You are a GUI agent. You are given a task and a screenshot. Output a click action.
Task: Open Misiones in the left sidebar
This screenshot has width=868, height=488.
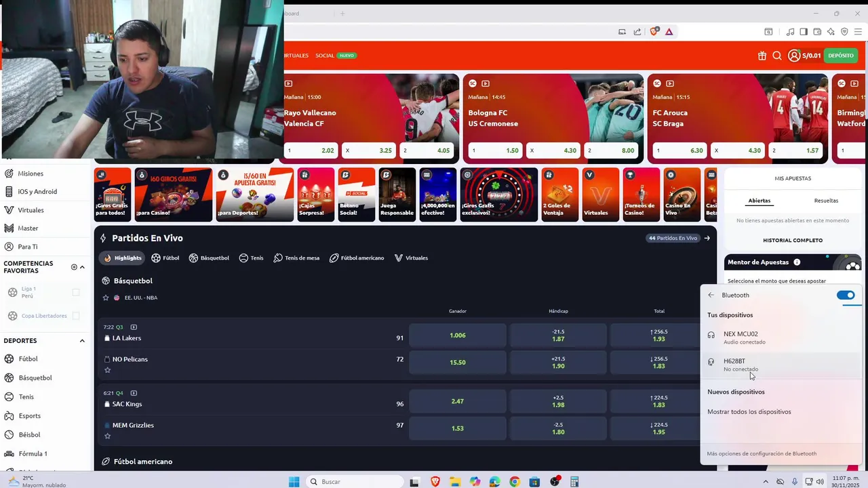pos(31,174)
